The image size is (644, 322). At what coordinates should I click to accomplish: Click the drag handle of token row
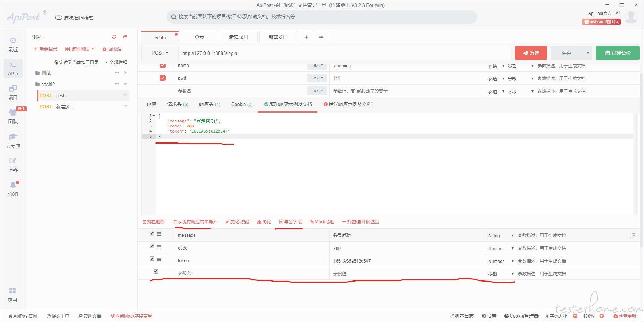pos(159,259)
